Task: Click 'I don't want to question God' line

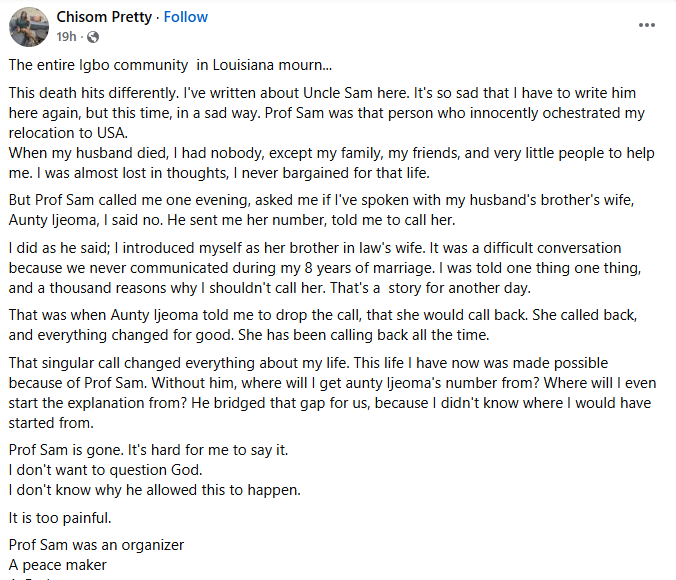Action: pyautogui.click(x=105, y=470)
